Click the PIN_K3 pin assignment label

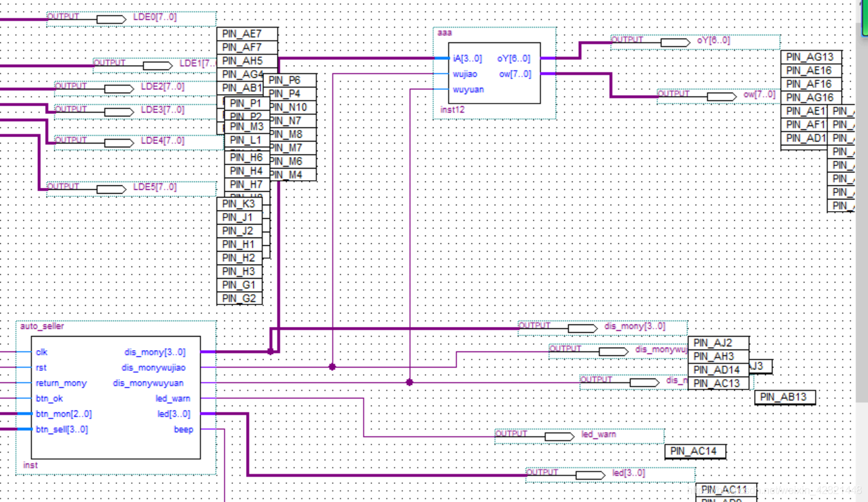click(239, 204)
